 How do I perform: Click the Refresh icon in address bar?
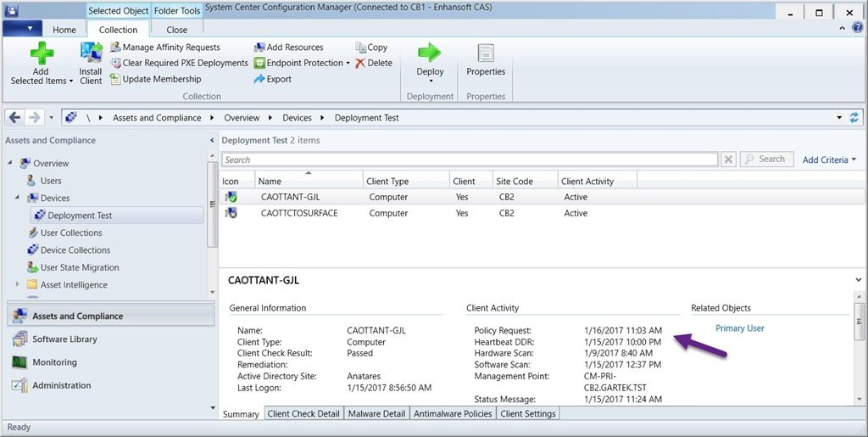(x=854, y=117)
